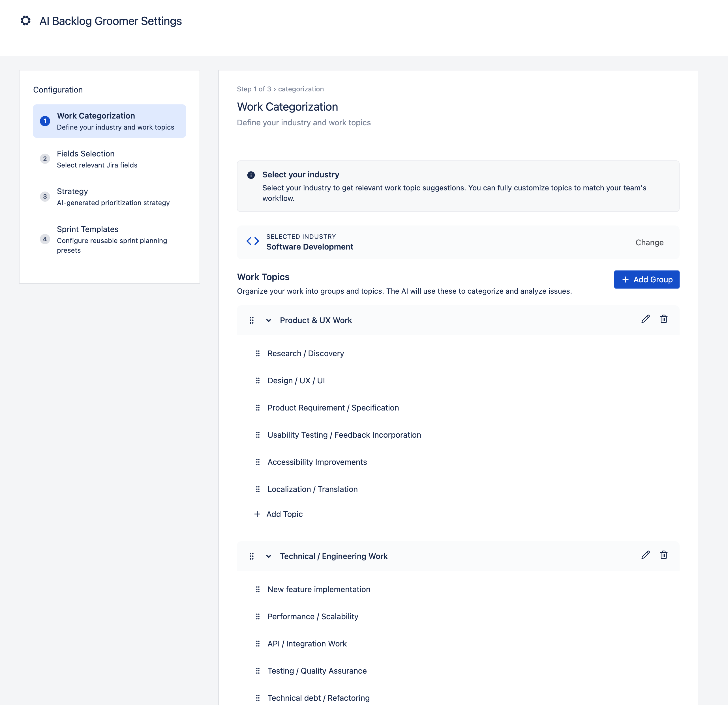Collapse the Product & UX Work group
The width and height of the screenshot is (728, 705).
[269, 320]
